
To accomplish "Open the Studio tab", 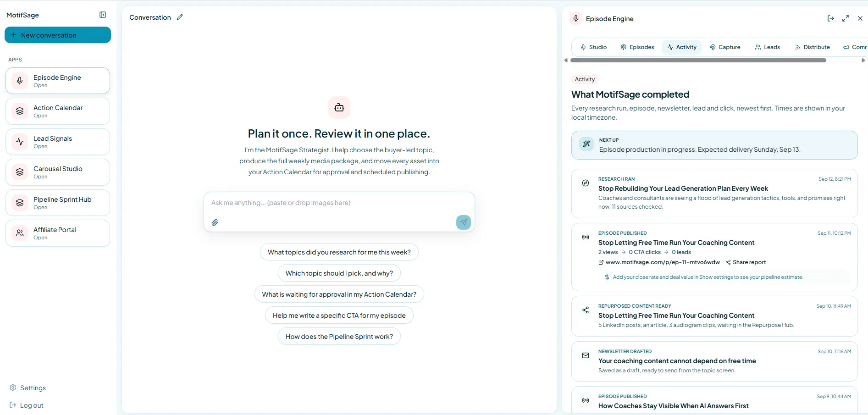I will [593, 47].
